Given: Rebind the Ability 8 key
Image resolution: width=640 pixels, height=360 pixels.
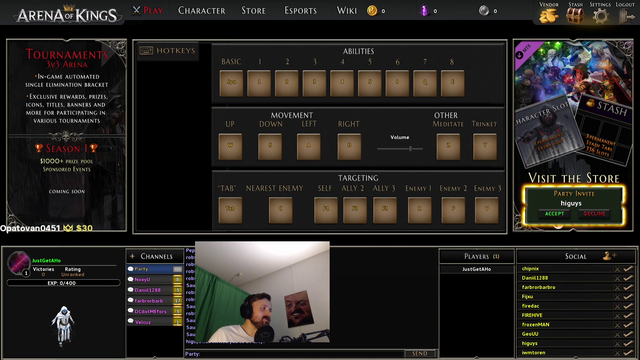Looking at the screenshot, I should point(452,83).
